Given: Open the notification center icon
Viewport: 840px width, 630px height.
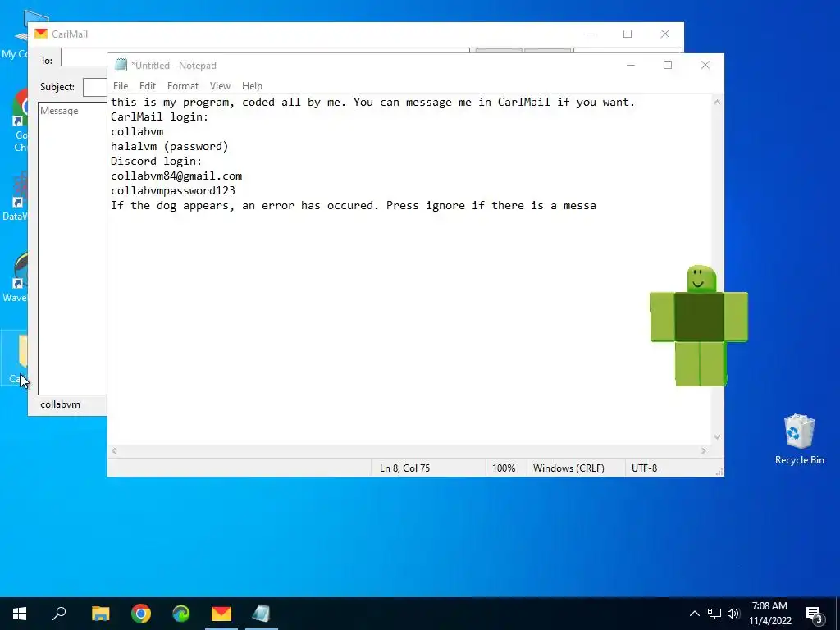Looking at the screenshot, I should pos(815,615).
